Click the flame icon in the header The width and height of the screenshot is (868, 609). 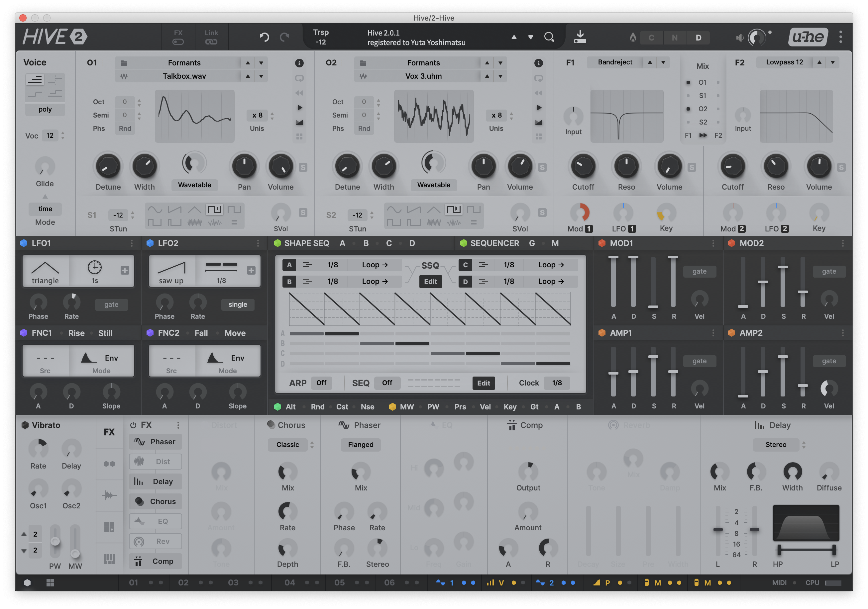632,38
